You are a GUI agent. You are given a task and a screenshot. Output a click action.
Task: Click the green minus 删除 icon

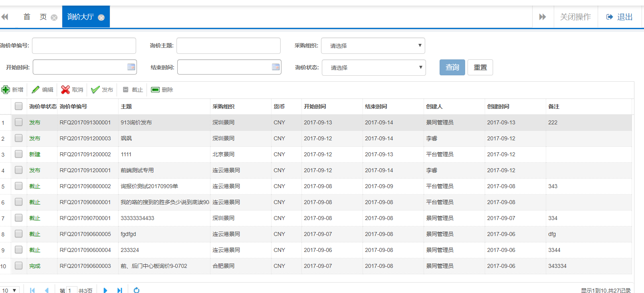155,90
